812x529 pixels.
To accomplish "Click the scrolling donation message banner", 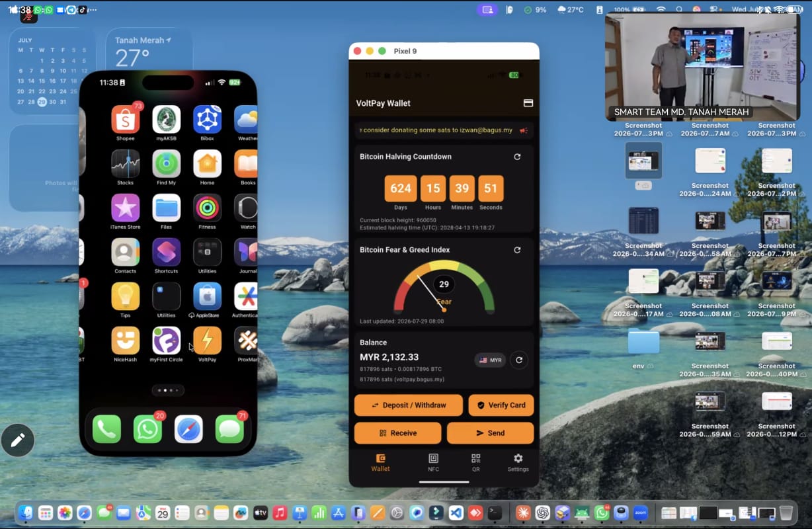I will 444,130.
